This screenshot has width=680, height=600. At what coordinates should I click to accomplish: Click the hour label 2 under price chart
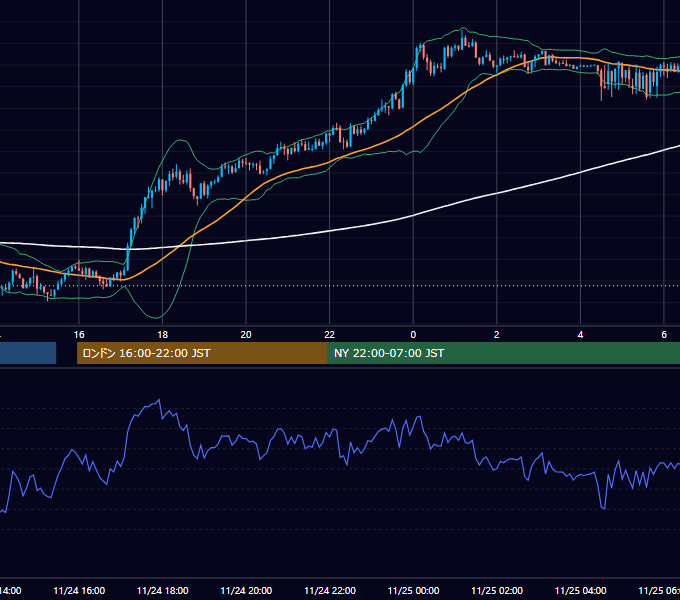pyautogui.click(x=497, y=335)
